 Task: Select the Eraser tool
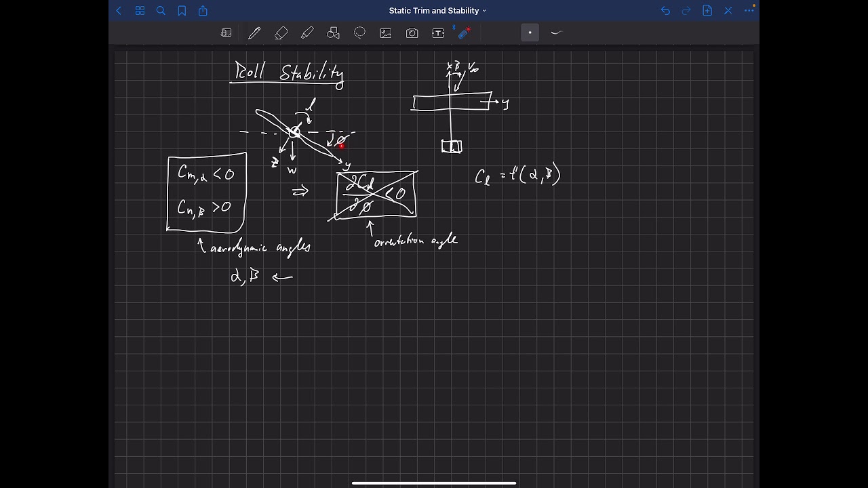(x=281, y=33)
